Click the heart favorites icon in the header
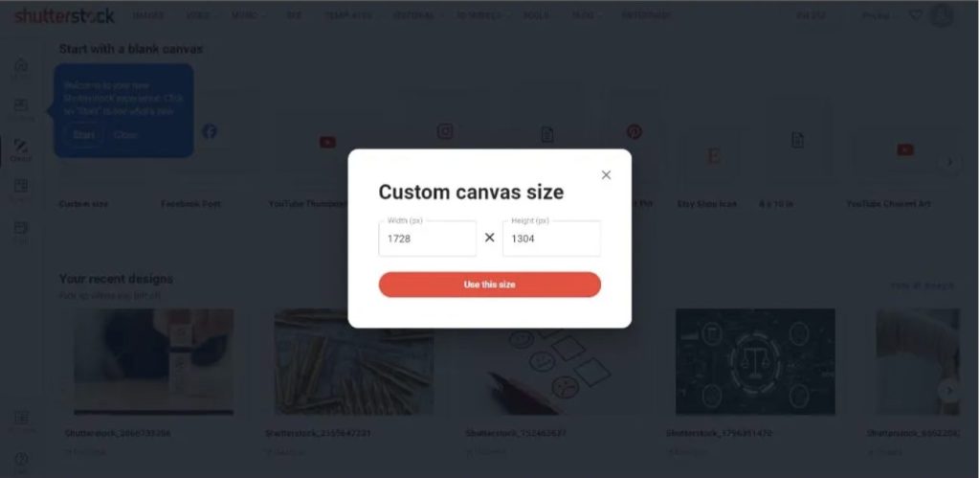 915,15
